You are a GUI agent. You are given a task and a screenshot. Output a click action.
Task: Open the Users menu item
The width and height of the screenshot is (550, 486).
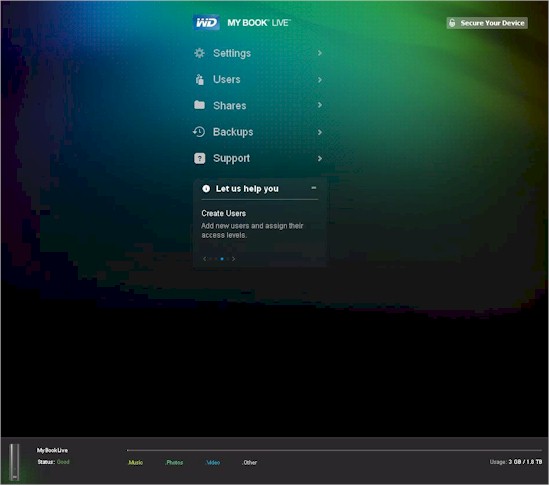tap(258, 80)
